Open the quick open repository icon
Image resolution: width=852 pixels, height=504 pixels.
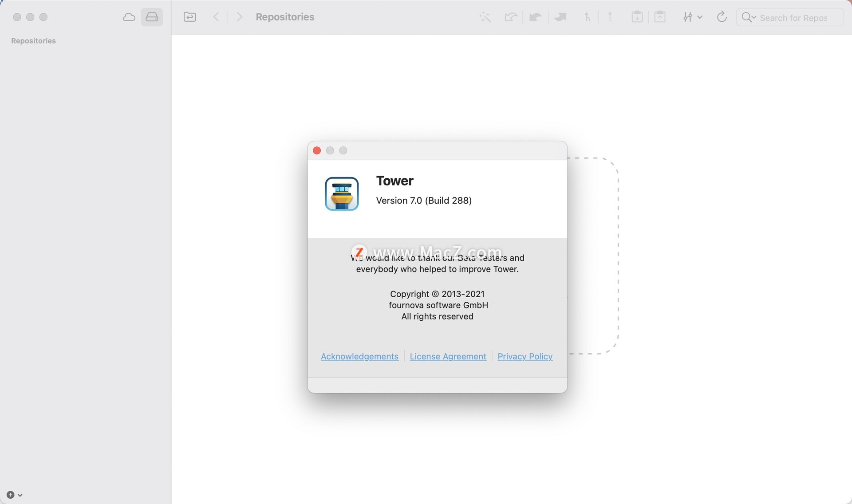tap(190, 17)
